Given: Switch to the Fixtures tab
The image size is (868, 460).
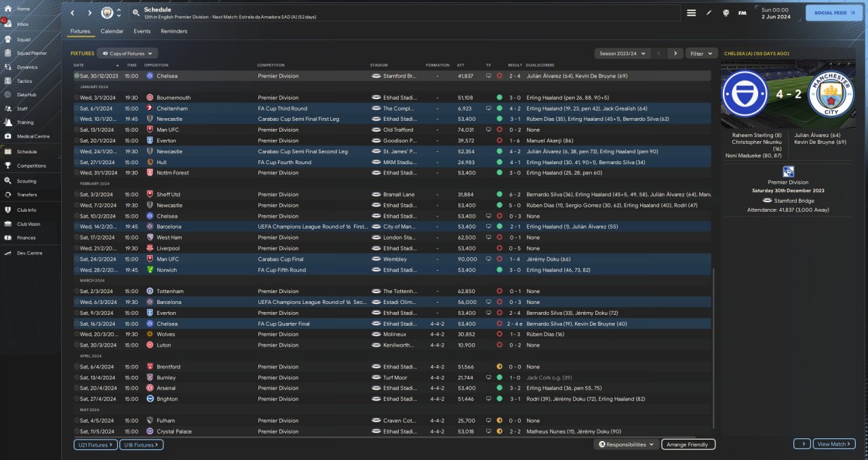Looking at the screenshot, I should 80,31.
